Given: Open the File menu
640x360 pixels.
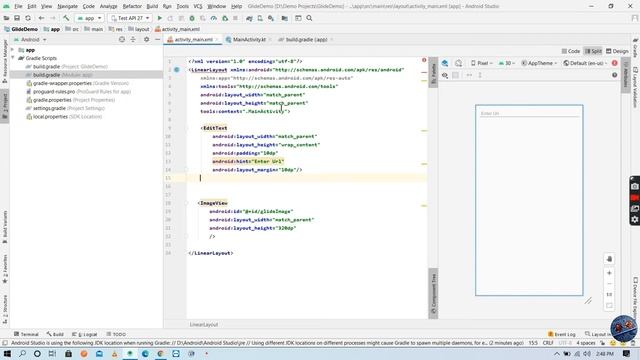Looking at the screenshot, I should 18,6.
